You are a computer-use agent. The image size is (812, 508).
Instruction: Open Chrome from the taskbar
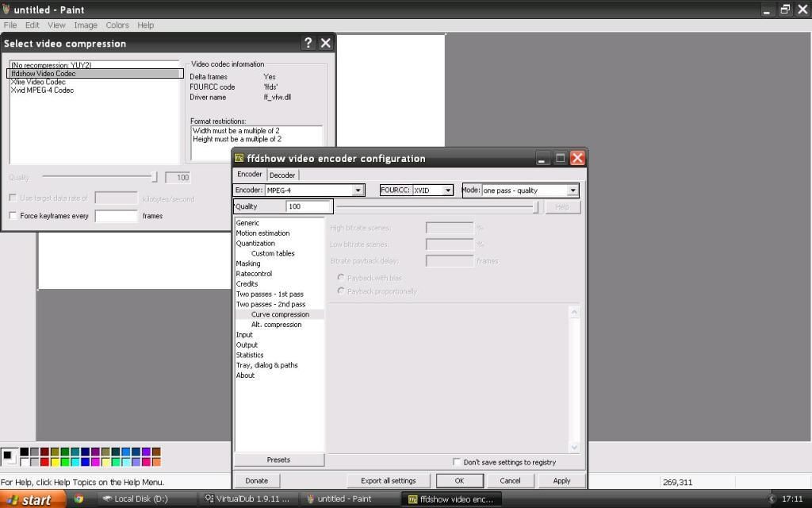[79, 499]
